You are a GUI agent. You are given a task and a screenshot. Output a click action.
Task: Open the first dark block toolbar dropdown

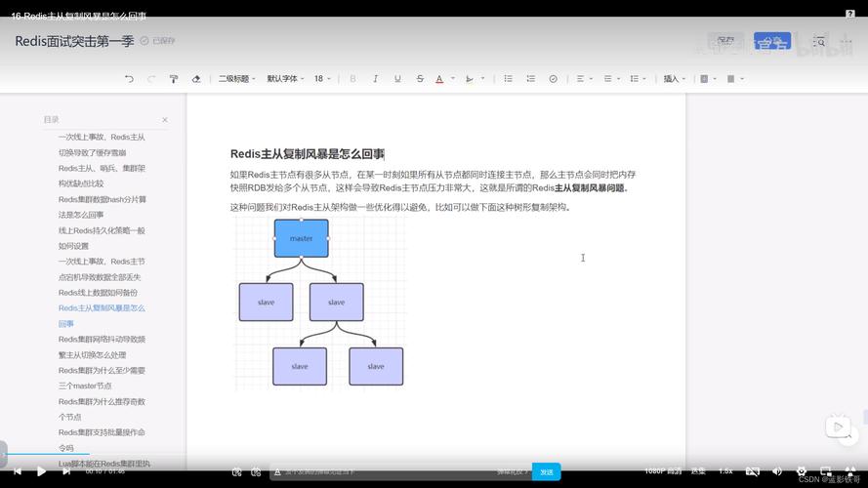point(708,79)
